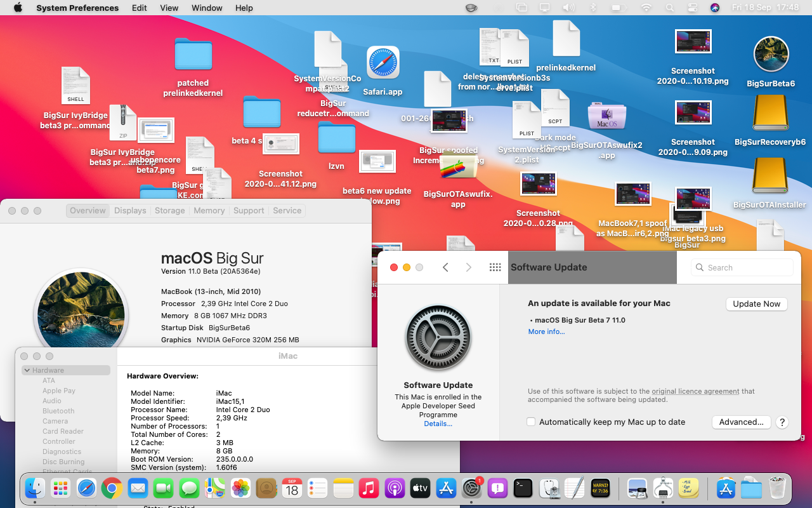Select BigSurRecoveryb6 drive on desktop
The width and height of the screenshot is (812, 508).
pos(770,112)
